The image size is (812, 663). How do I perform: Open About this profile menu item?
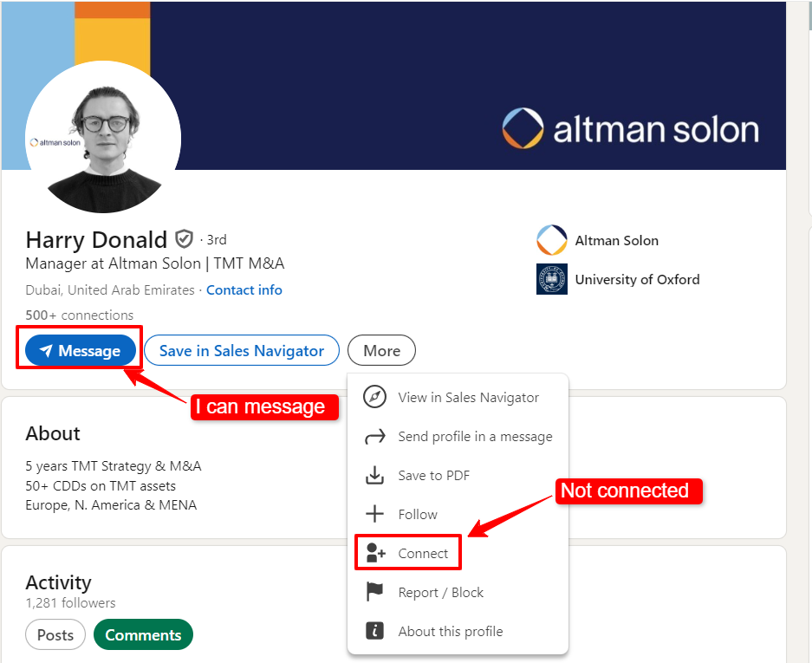(458, 631)
